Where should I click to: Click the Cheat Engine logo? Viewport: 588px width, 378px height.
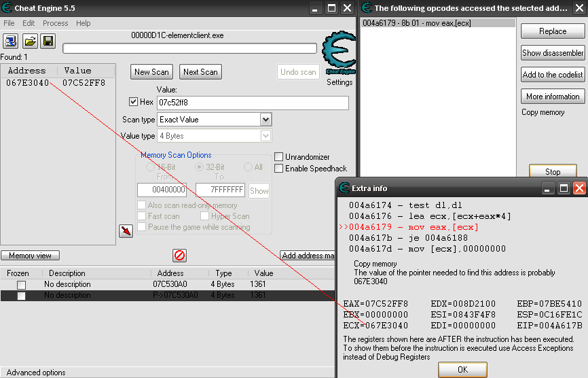coord(339,55)
